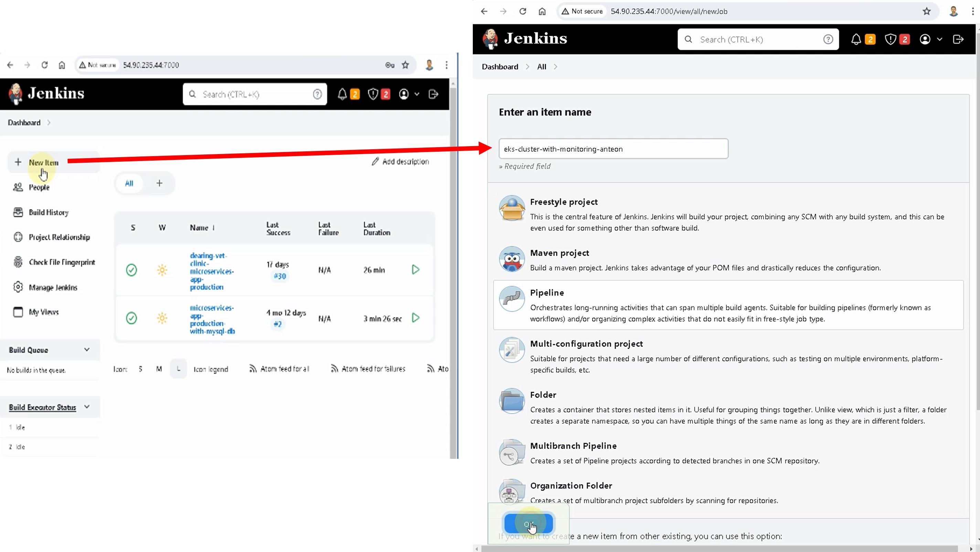
Task: Open notifications bell in right Jenkins header
Action: pyautogui.click(x=856, y=39)
